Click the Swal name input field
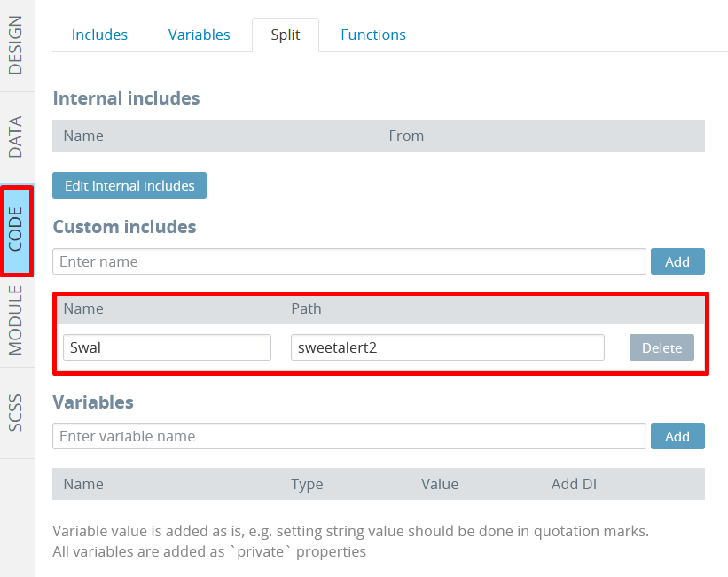The image size is (728, 577). pos(167,347)
